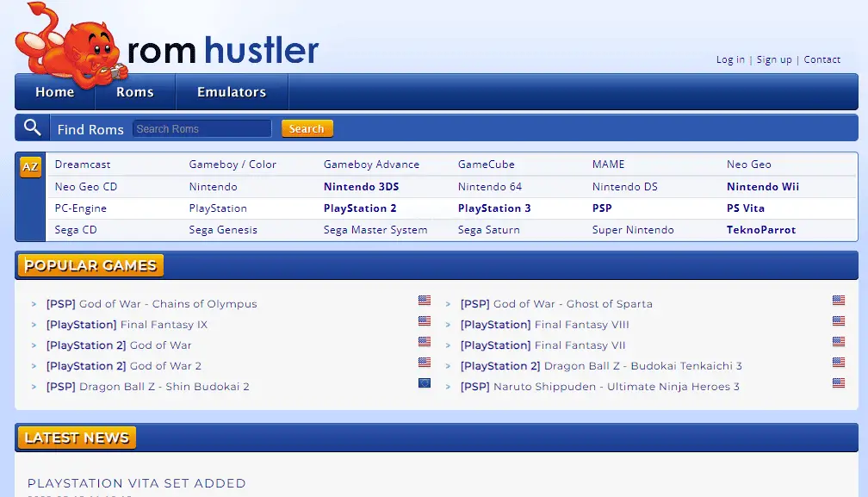The width and height of the screenshot is (868, 497).
Task: Click US flag beside God of War 2
Action: [425, 363]
